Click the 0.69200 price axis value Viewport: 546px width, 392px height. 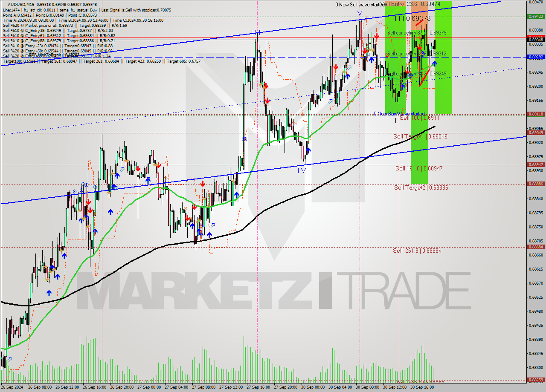pos(536,86)
